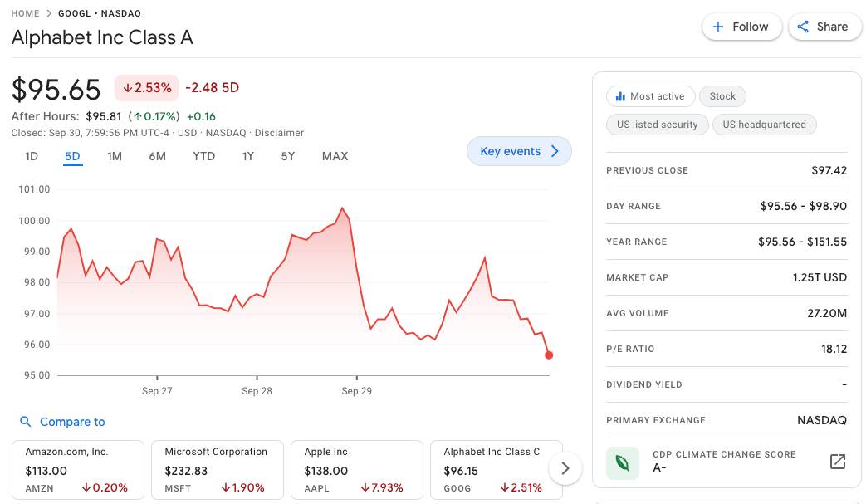
Task: Click the green leaf CDP climate icon
Action: click(623, 462)
